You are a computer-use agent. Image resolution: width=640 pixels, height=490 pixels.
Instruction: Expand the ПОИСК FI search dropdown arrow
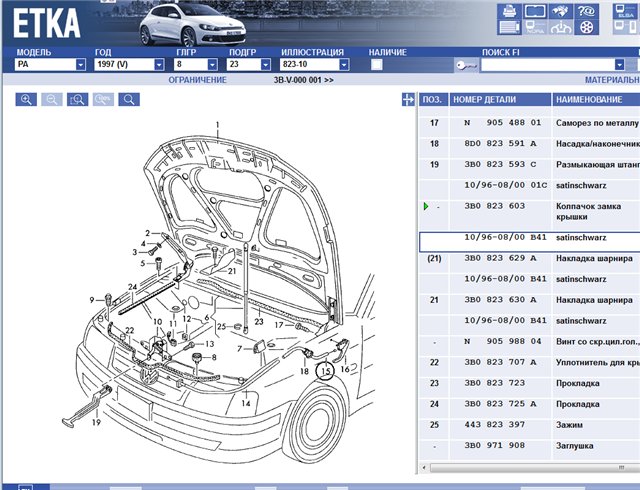coord(620,65)
